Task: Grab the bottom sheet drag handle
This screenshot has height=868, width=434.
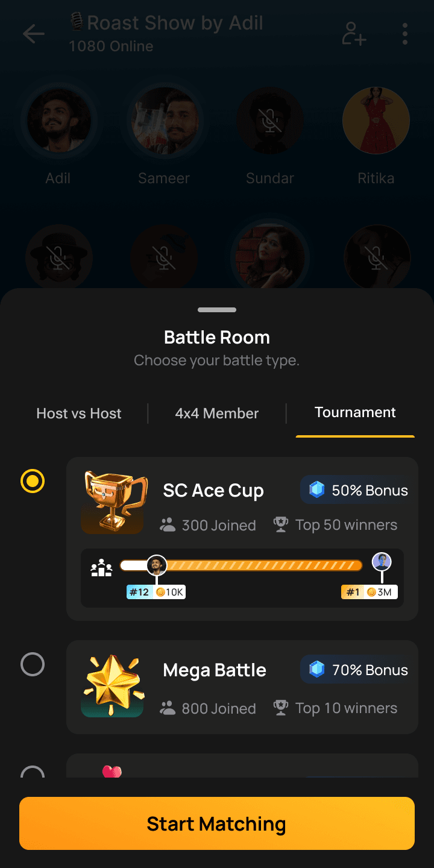Action: [x=217, y=310]
